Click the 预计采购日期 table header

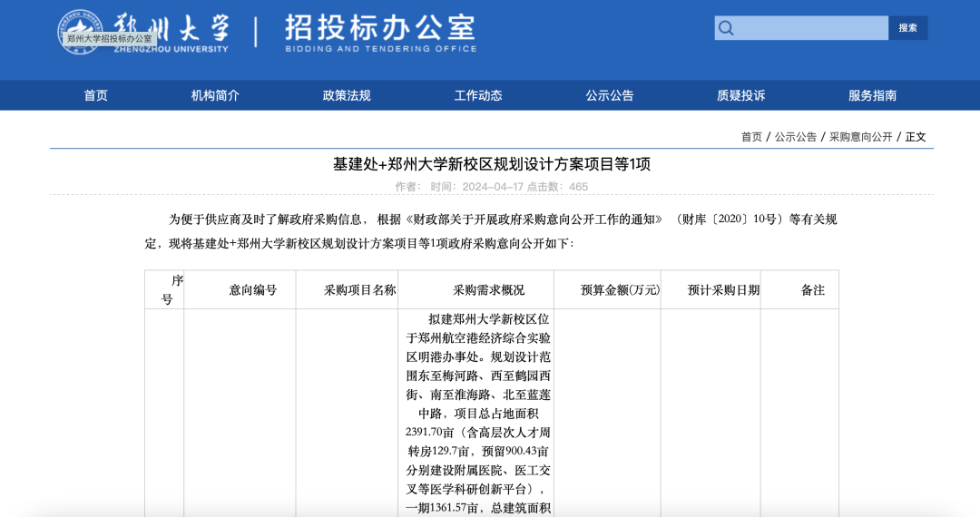coord(723,290)
